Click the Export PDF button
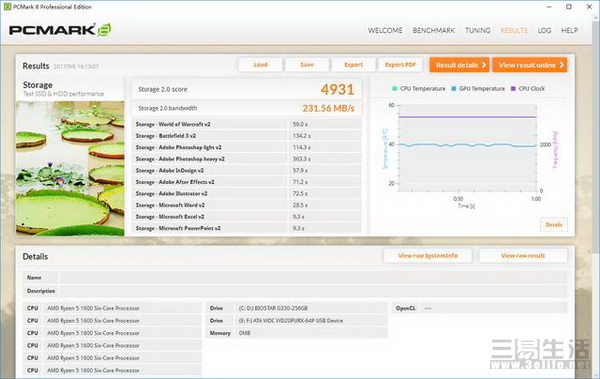Screen dimensions: 600x379 pos(400,65)
